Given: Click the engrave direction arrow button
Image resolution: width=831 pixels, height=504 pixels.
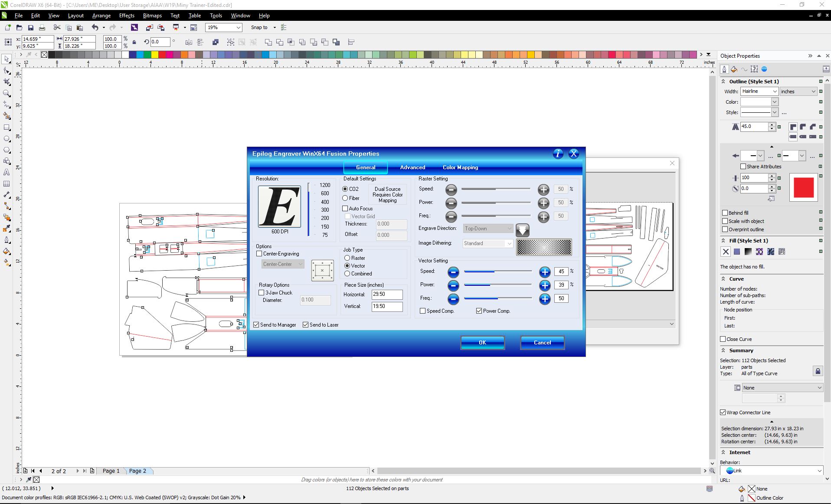Looking at the screenshot, I should (522, 230).
